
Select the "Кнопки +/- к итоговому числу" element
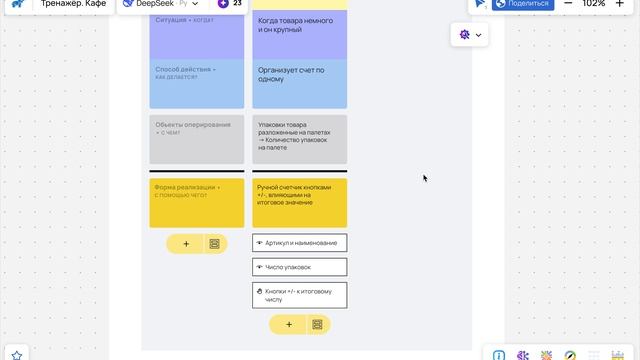[x=300, y=295]
